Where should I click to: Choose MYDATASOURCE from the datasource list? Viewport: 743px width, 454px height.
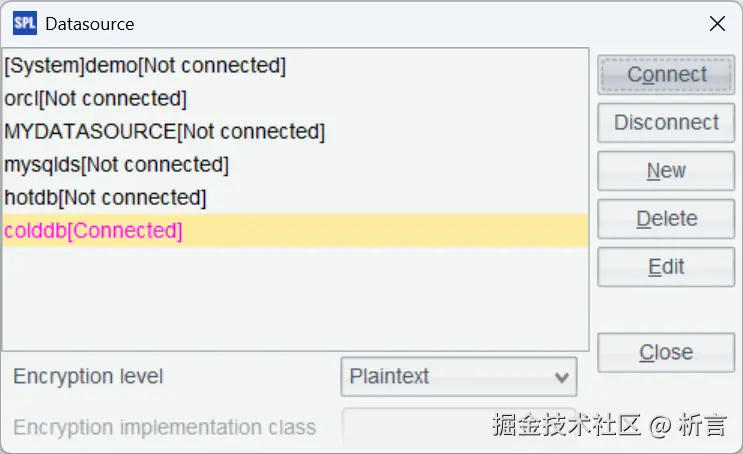164,132
